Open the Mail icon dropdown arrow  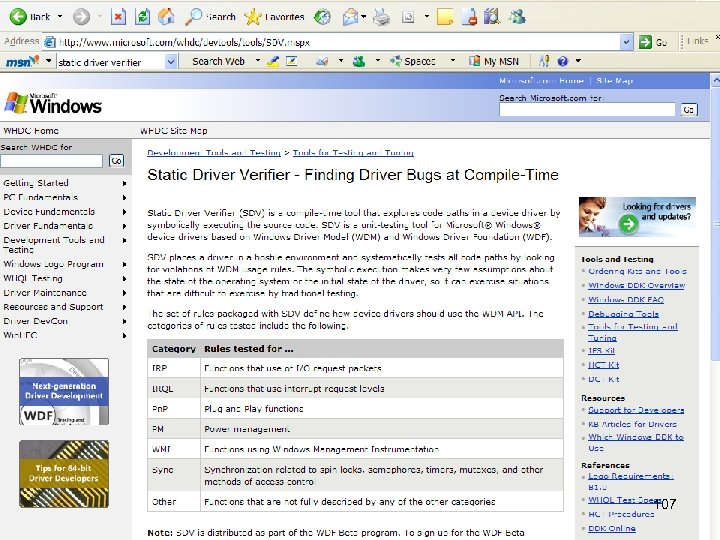(x=364, y=17)
